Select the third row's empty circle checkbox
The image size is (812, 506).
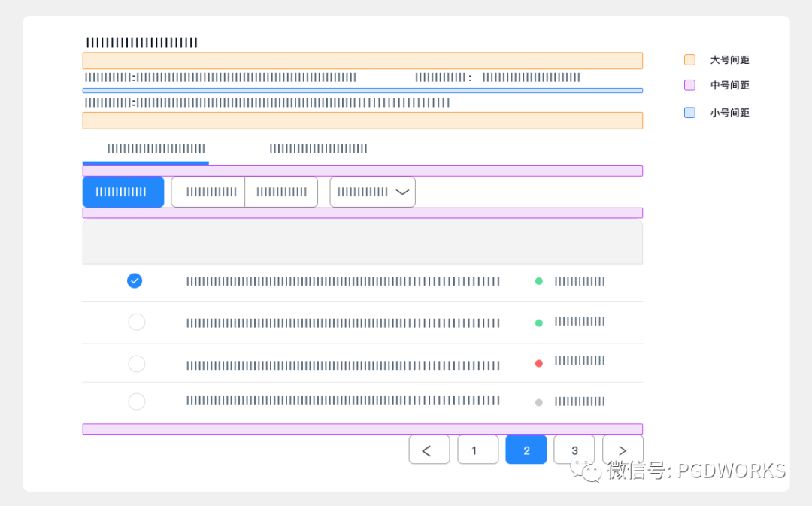(x=136, y=364)
